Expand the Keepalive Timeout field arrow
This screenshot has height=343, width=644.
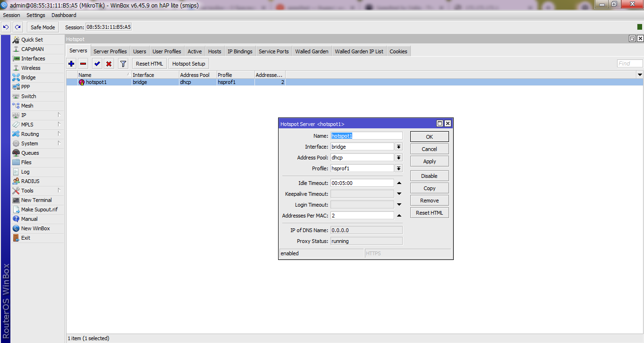399,194
